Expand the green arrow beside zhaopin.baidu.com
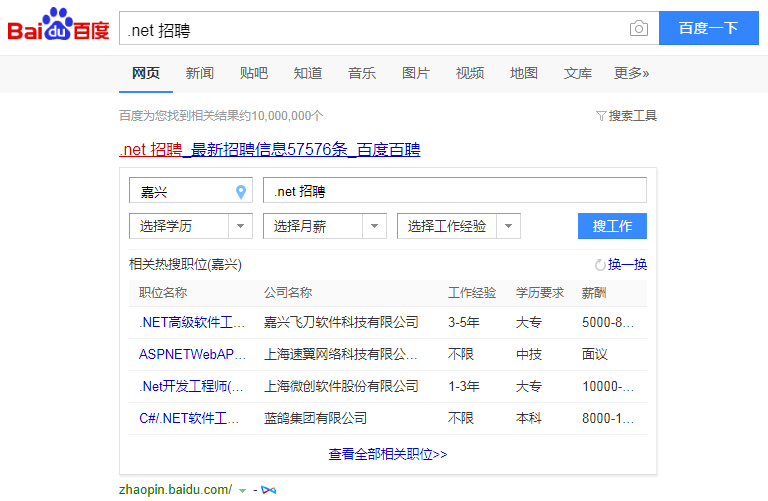The image size is (768, 501). pyautogui.click(x=242, y=490)
